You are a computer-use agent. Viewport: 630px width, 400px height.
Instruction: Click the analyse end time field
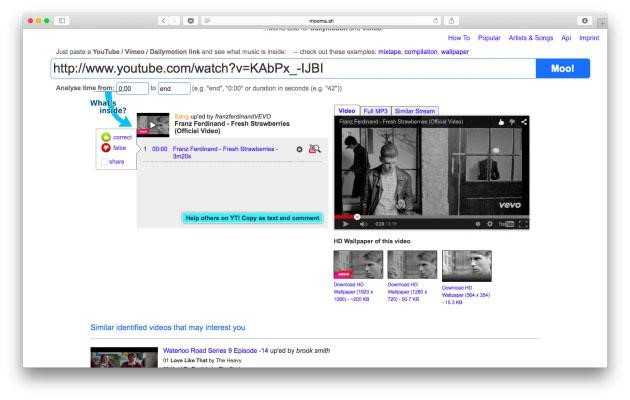tap(174, 88)
